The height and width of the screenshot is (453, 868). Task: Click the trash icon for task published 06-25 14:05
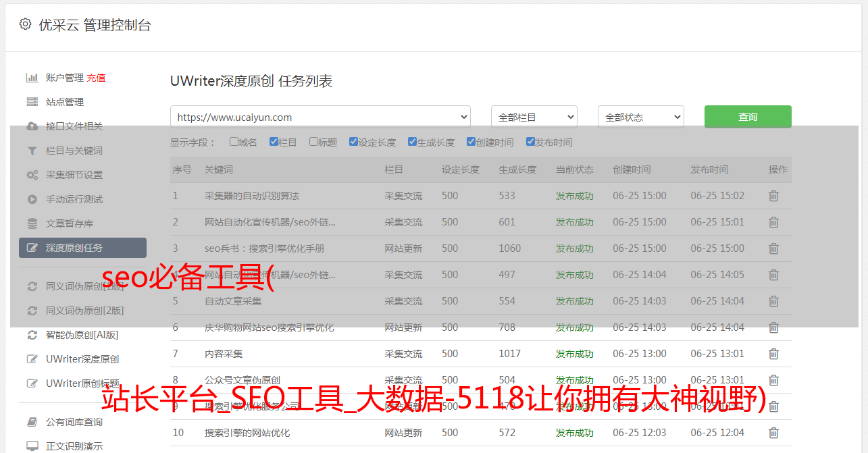click(773, 275)
